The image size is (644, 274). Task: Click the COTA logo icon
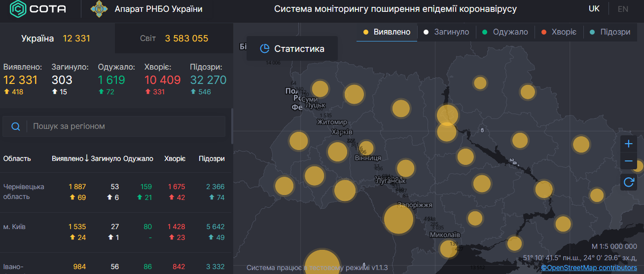click(19, 9)
